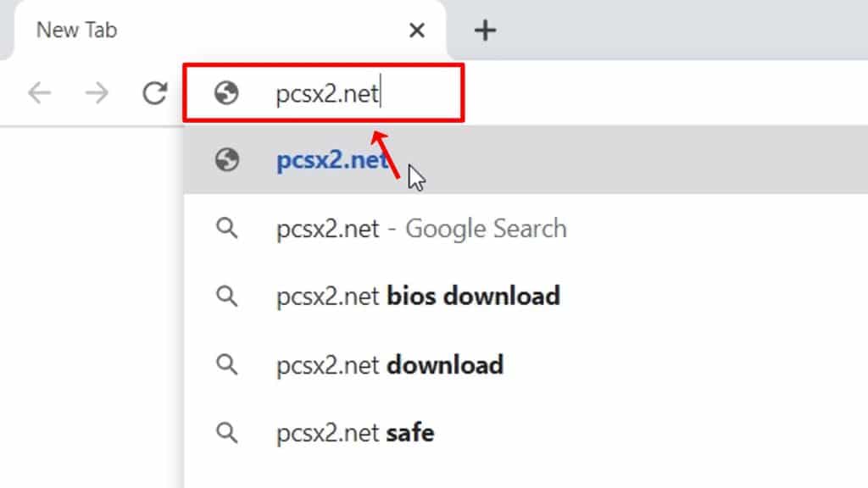Select the 'pcsx2.net download' suggestion
Viewport: 868px width, 488px height.
pos(390,365)
